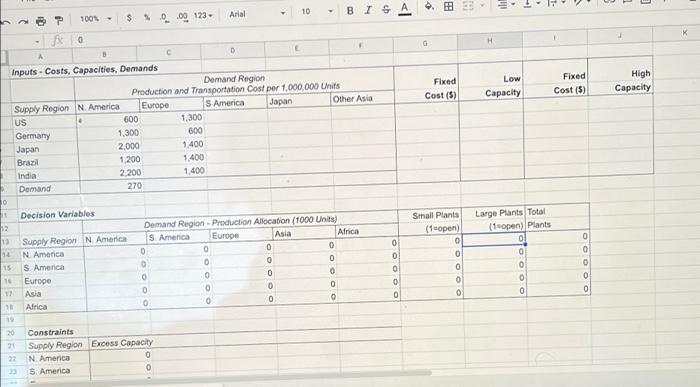Click the Redo arrow icon

coord(22,21)
